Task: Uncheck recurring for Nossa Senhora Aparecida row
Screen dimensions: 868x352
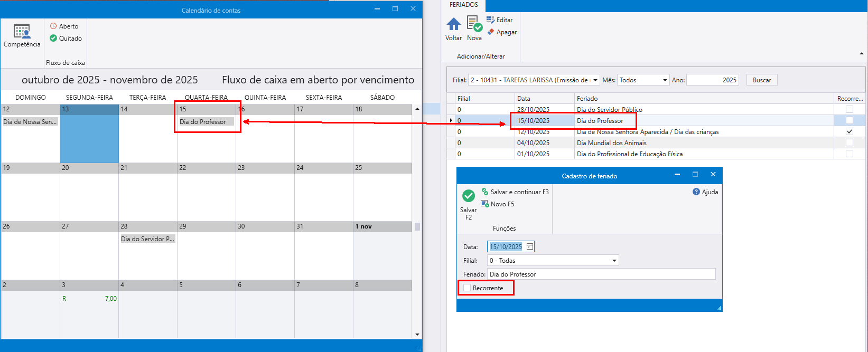Action: [x=849, y=132]
